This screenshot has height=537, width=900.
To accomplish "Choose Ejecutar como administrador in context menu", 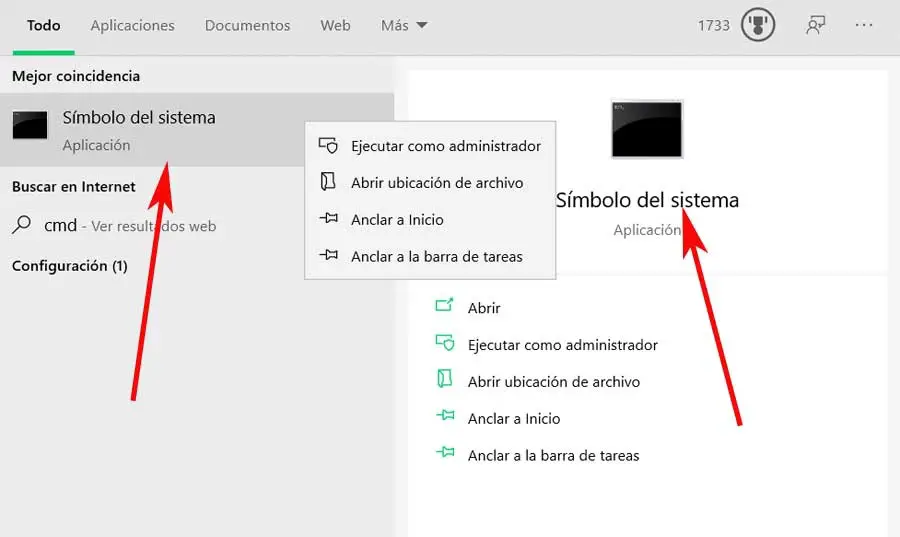I will 430,146.
